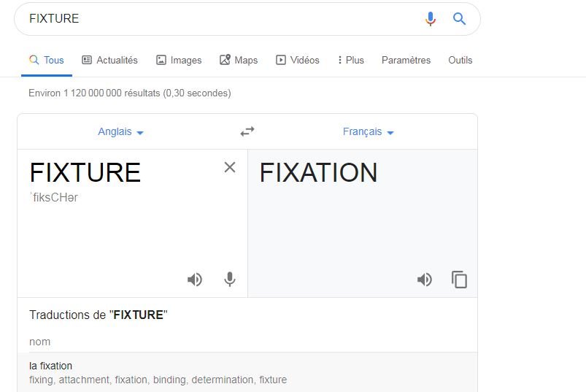Image resolution: width=586 pixels, height=392 pixels.
Task: Open the Outils tools
Action: point(460,60)
